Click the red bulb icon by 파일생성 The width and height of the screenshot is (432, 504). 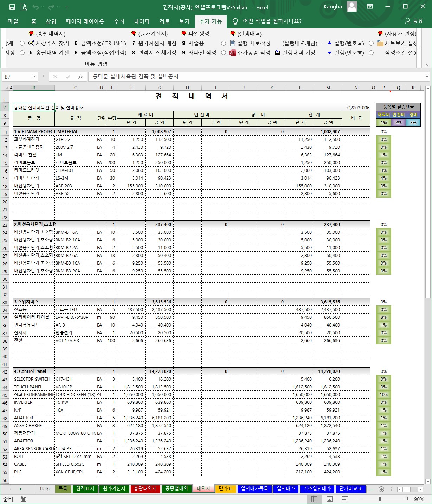(x=184, y=34)
